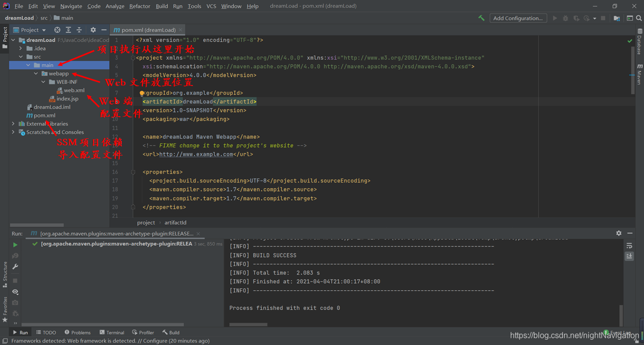
Task: Hide the Project panel with minus icon
Action: pos(104,30)
